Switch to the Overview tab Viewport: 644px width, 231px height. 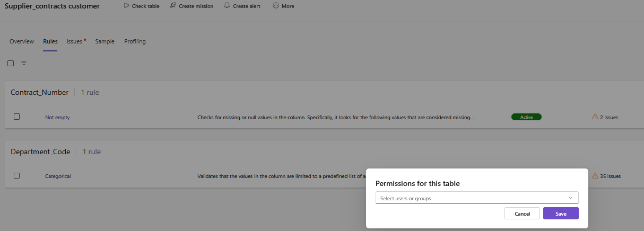(x=22, y=41)
